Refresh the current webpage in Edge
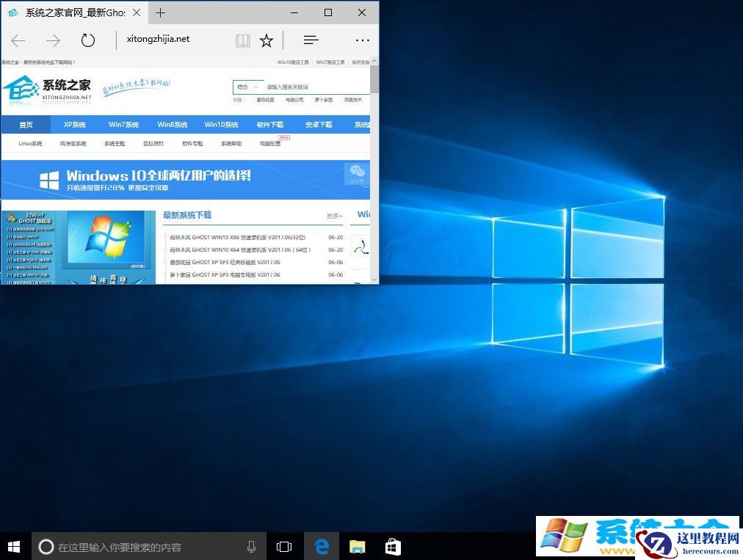This screenshot has height=560, width=743. pos(88,40)
